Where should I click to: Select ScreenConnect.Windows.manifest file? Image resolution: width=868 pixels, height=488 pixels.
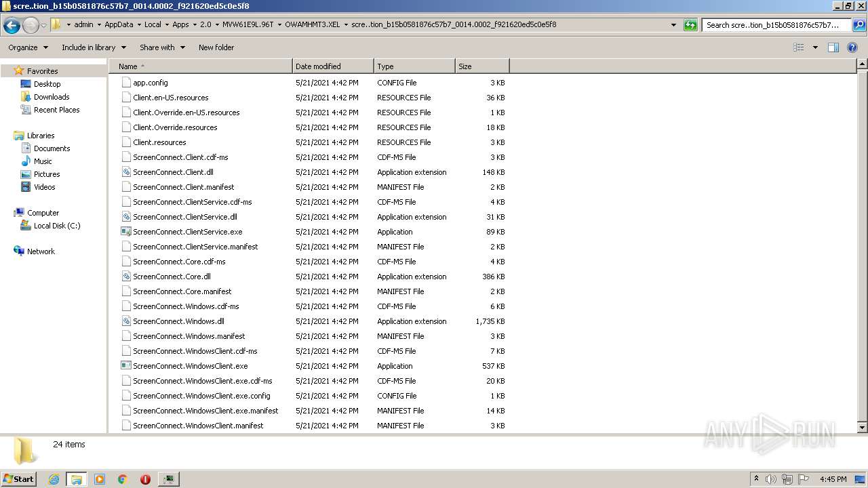coord(189,336)
